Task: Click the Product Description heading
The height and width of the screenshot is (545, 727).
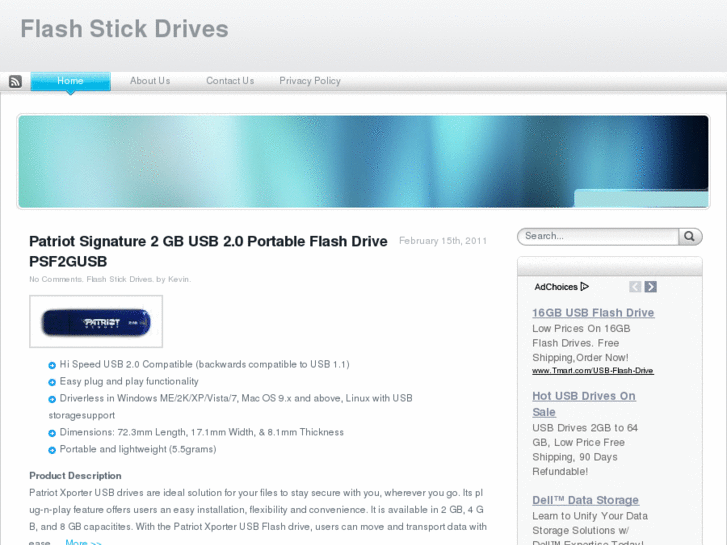Action: click(x=75, y=476)
